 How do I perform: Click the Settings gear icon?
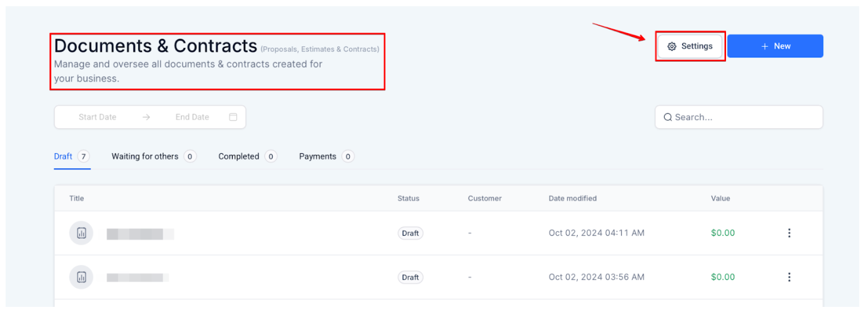click(x=672, y=46)
